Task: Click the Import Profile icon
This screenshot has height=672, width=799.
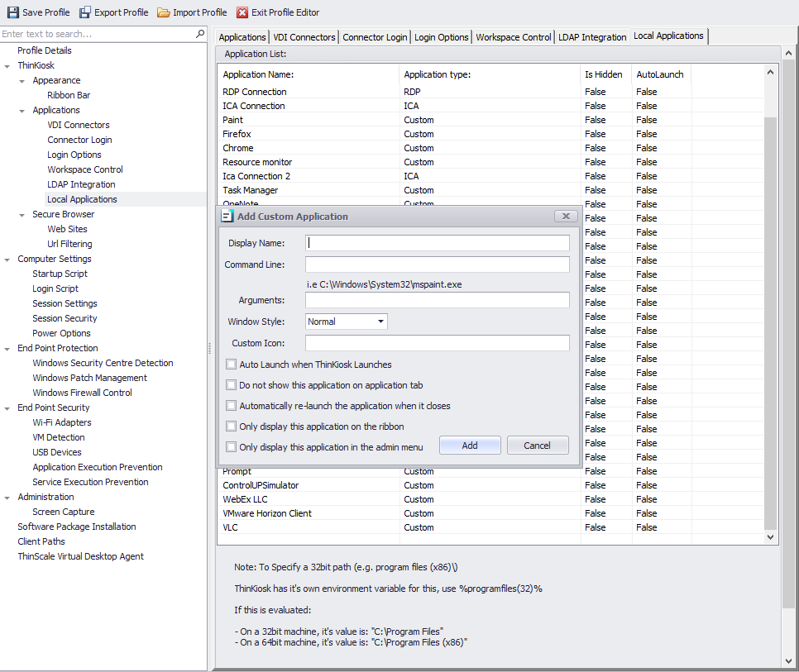Action: [162, 12]
